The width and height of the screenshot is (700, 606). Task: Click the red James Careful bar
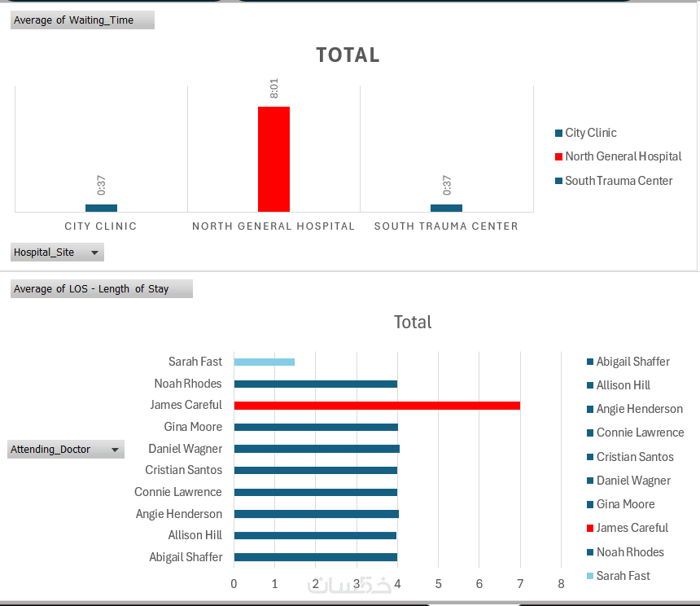[x=377, y=406]
